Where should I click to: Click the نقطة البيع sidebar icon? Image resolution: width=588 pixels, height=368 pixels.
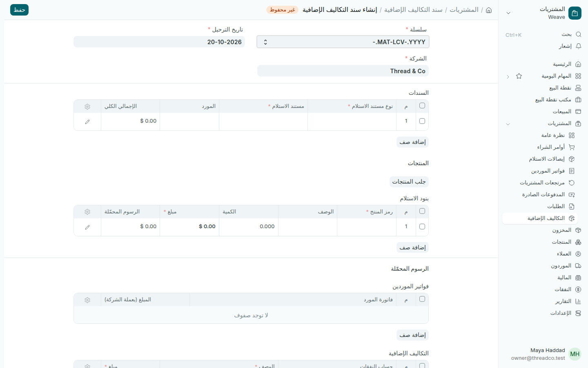[x=578, y=88]
